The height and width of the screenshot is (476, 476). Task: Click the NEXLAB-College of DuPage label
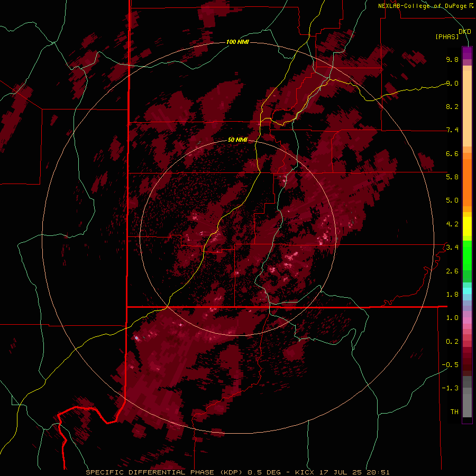click(x=422, y=6)
